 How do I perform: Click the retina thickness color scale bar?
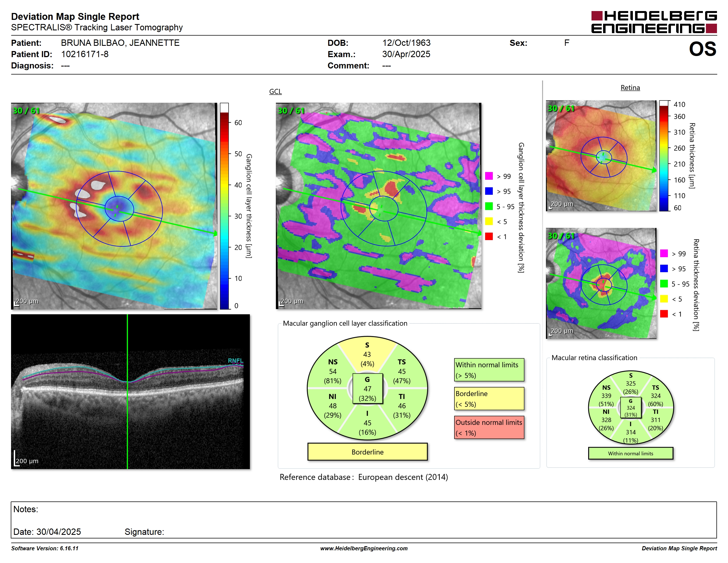click(x=664, y=156)
